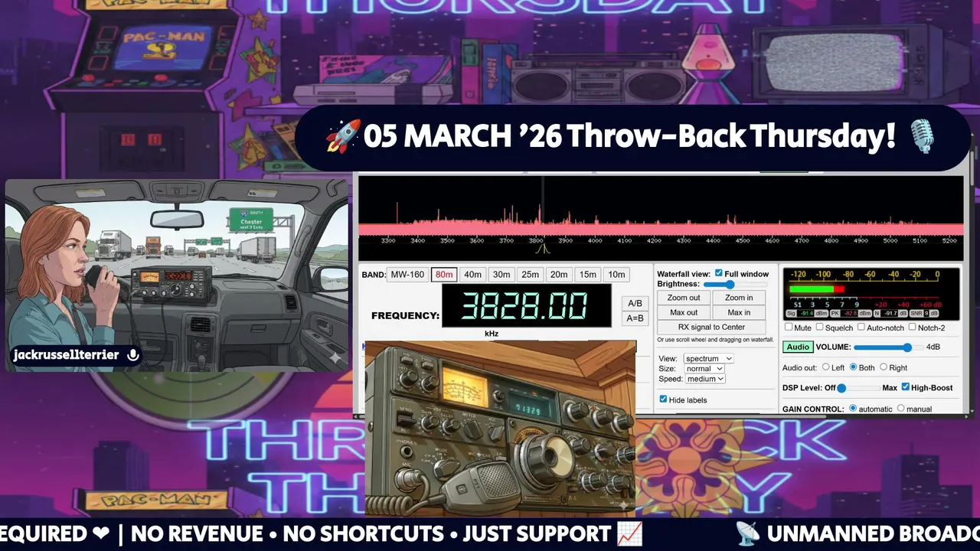Select Right audio out radio button
Image resolution: width=980 pixels, height=551 pixels.
[x=884, y=367]
